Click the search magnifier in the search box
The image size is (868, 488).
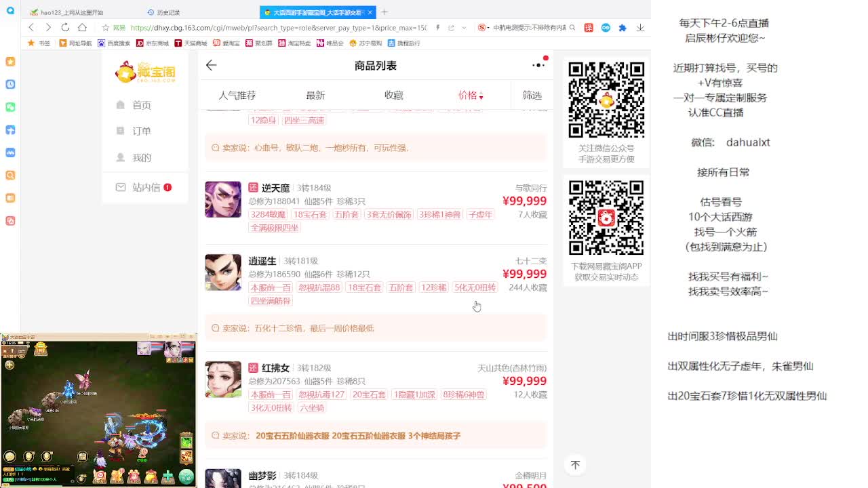(572, 28)
